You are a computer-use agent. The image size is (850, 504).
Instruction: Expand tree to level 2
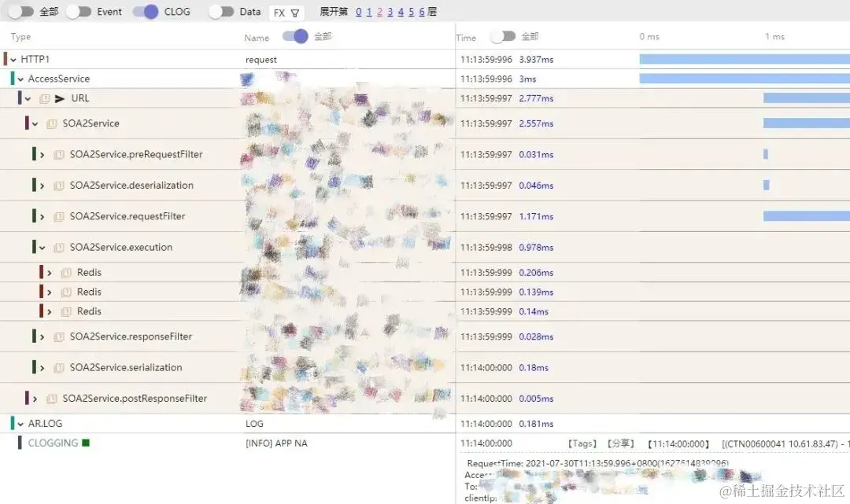[x=379, y=11]
